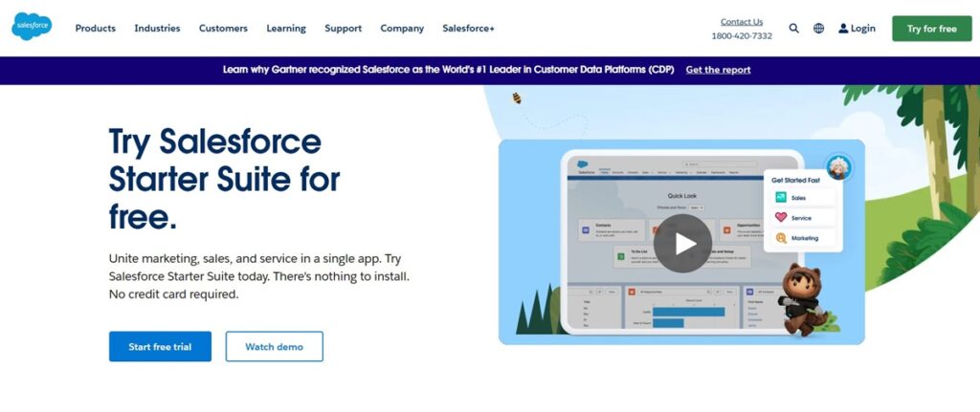This screenshot has width=980, height=412.
Task: Open the globe language selector
Action: pyautogui.click(x=819, y=28)
